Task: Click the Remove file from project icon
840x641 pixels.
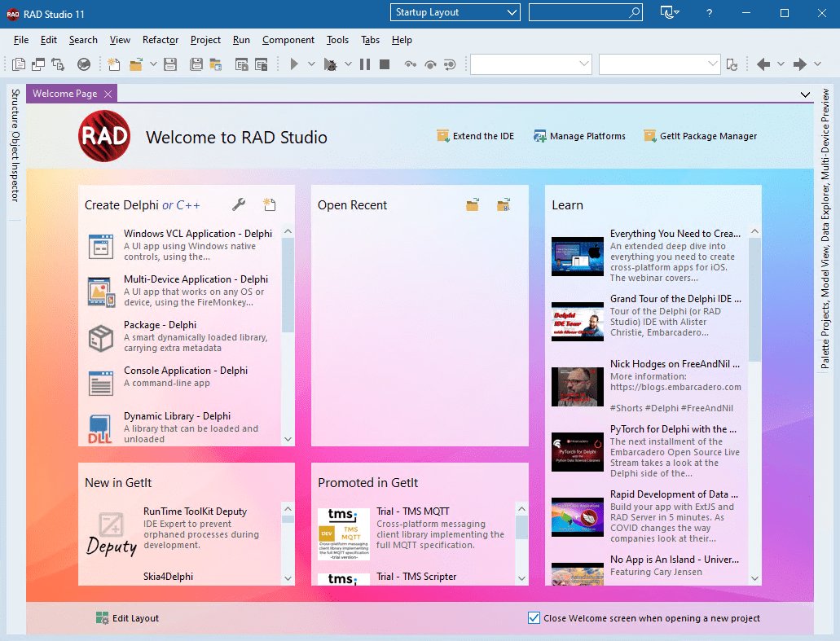Action: pos(262,64)
